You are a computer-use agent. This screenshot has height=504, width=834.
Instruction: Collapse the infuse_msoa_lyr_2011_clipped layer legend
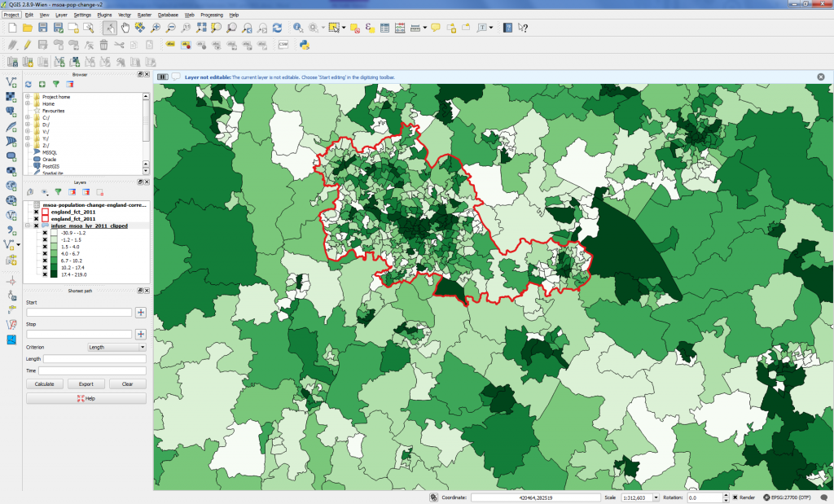[x=28, y=226]
